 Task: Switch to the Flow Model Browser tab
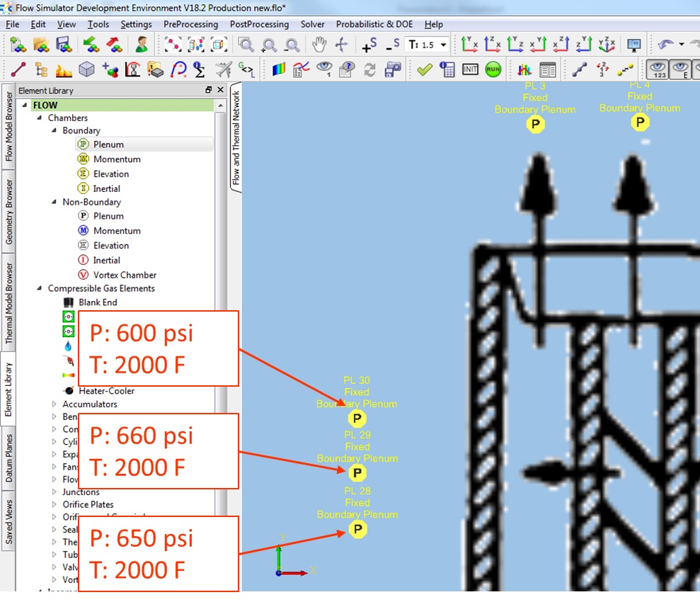[x=8, y=125]
